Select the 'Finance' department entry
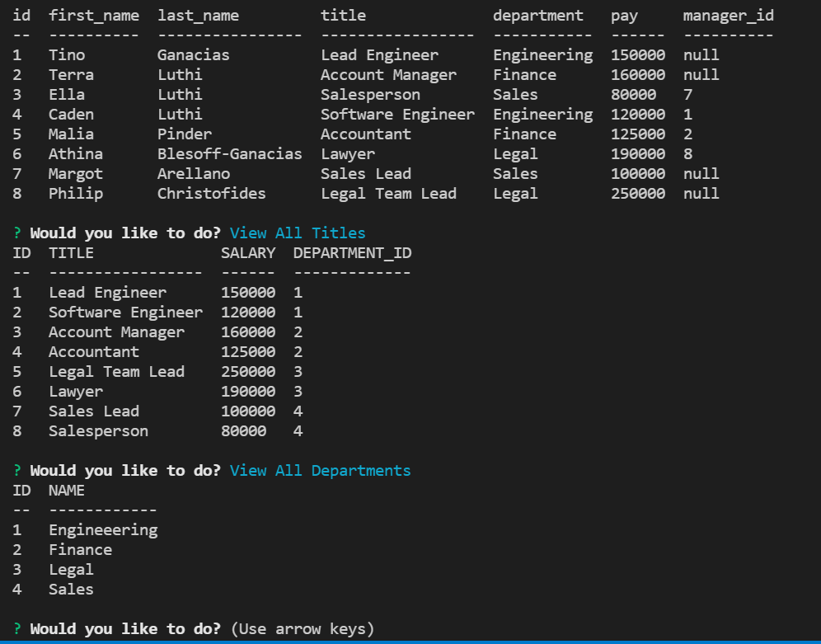 (80, 549)
